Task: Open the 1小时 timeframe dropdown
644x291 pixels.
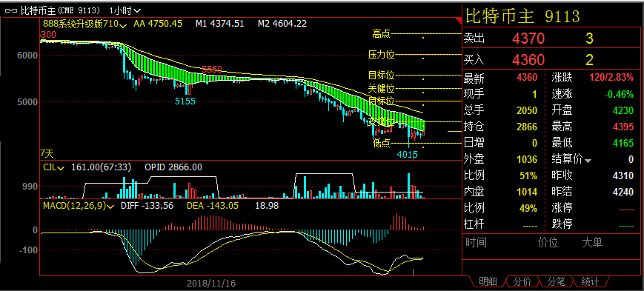Action: (125, 10)
